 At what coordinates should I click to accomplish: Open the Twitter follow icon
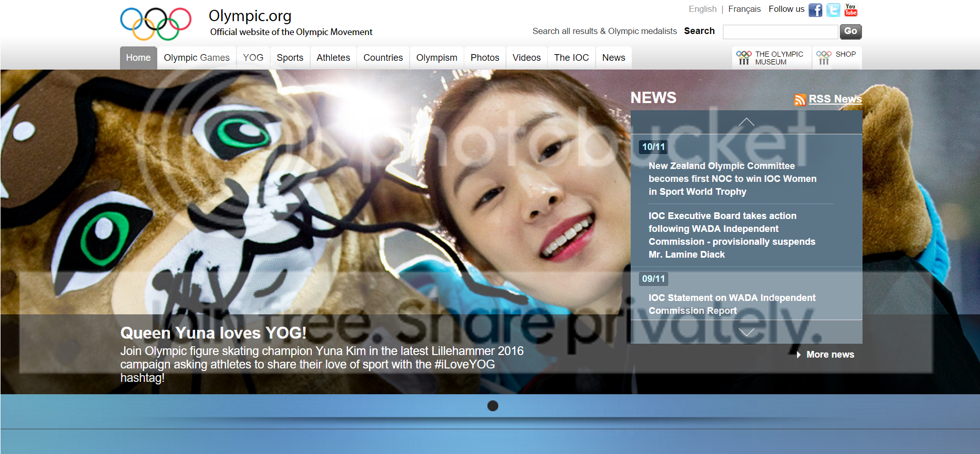833,10
